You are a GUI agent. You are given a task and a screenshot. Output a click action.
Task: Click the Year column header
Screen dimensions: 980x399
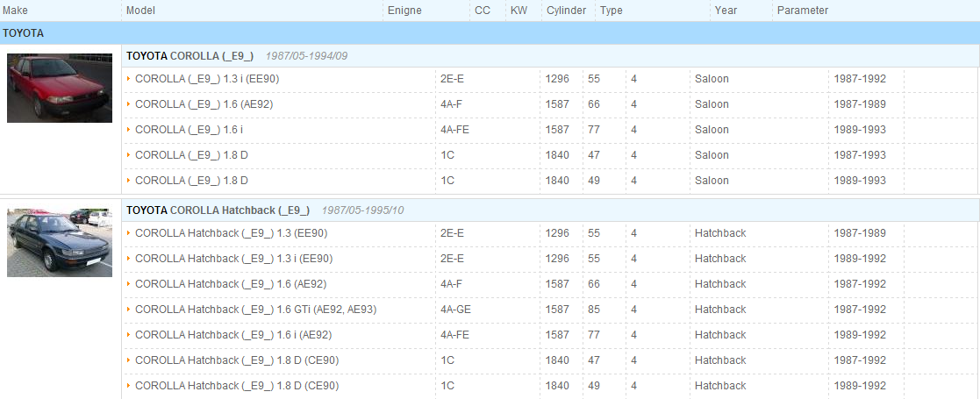pos(726,11)
